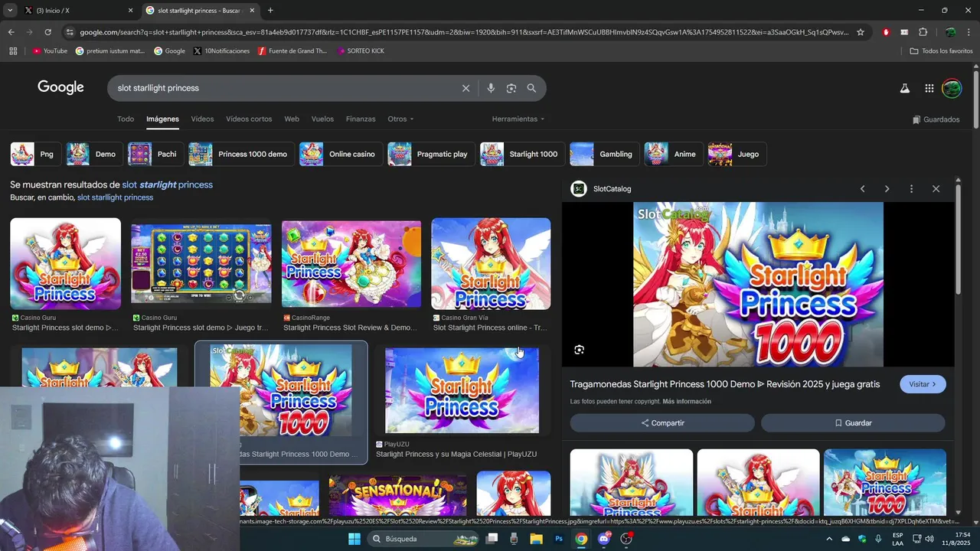
Task: Open Discord from the taskbar
Action: tap(604, 539)
